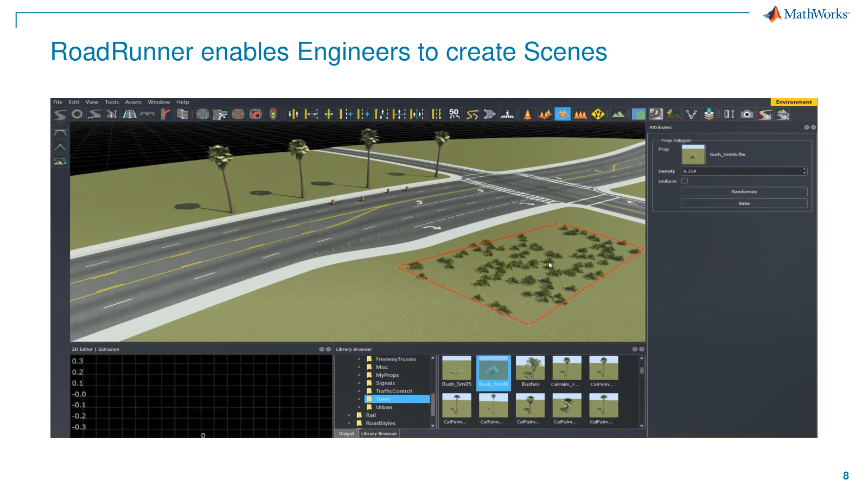Close the 2D Editor panel
868x488 pixels.
[328, 349]
